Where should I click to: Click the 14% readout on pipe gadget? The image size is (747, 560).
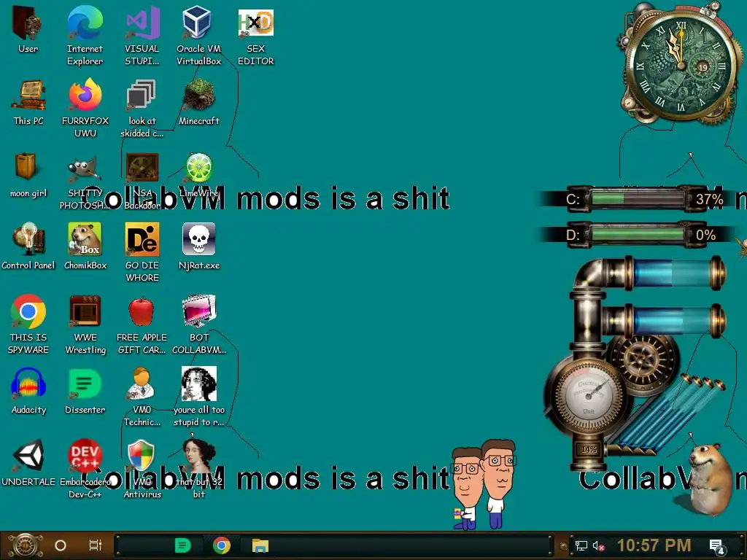coord(589,449)
